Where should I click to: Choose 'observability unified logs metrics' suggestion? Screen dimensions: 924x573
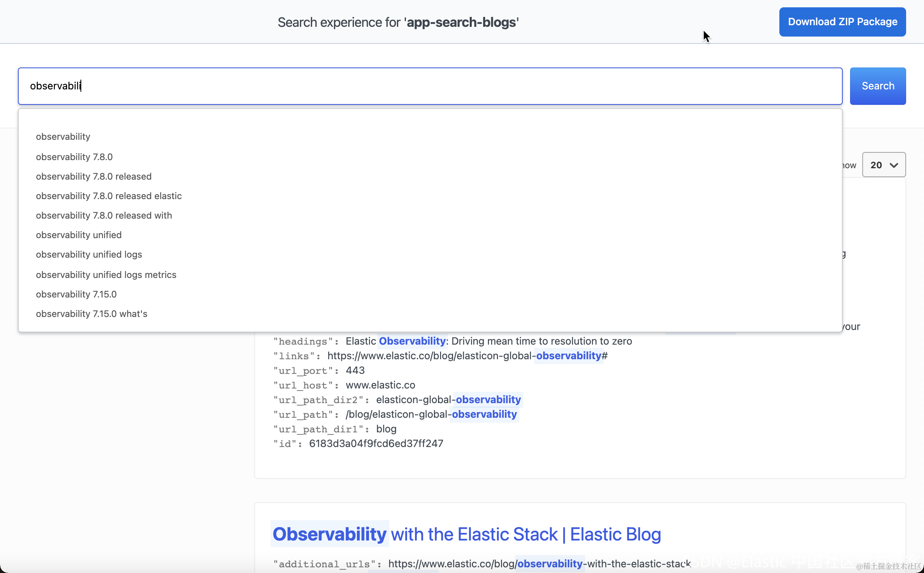(106, 275)
